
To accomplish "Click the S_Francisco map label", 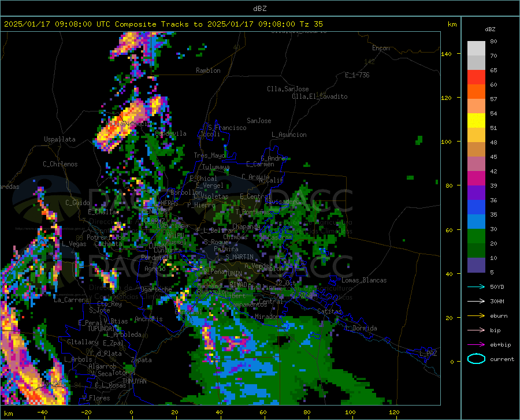I will point(227,128).
